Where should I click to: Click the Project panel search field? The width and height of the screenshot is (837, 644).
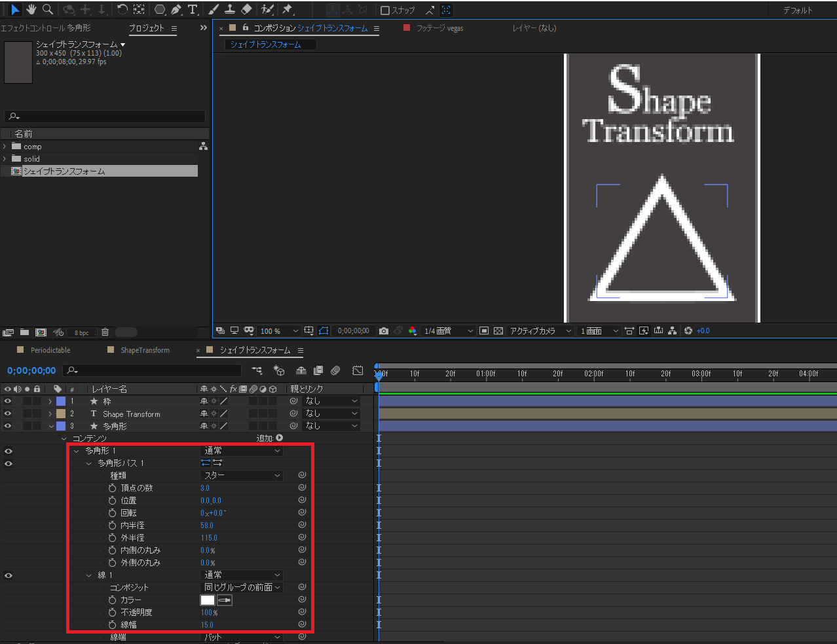pyautogui.click(x=105, y=116)
